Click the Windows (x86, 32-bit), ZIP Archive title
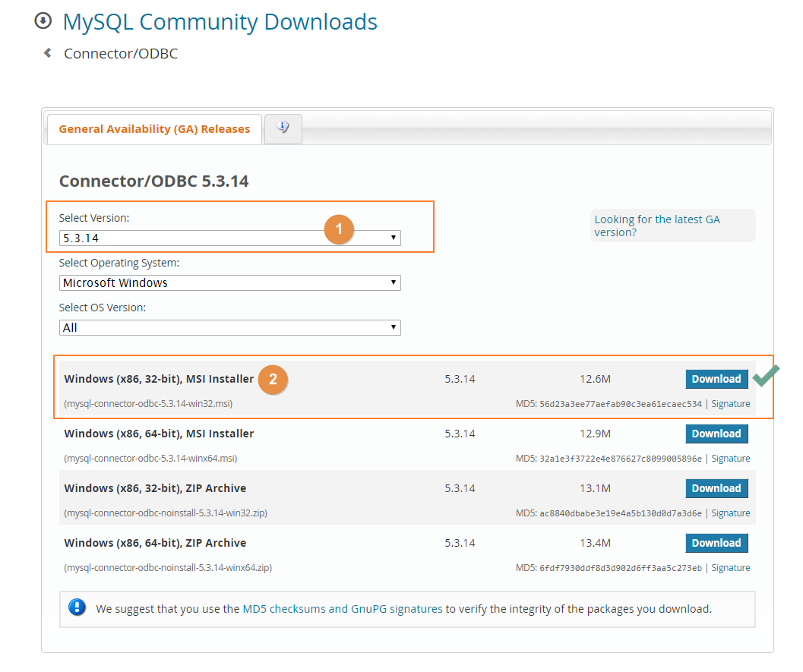 coord(155,489)
